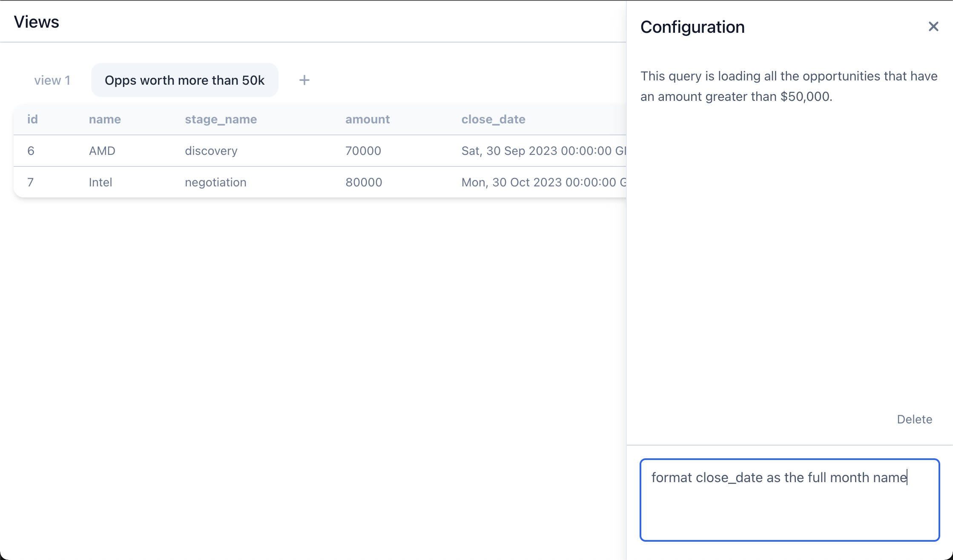
Task: Select the Intel row name cell
Action: [x=100, y=182]
